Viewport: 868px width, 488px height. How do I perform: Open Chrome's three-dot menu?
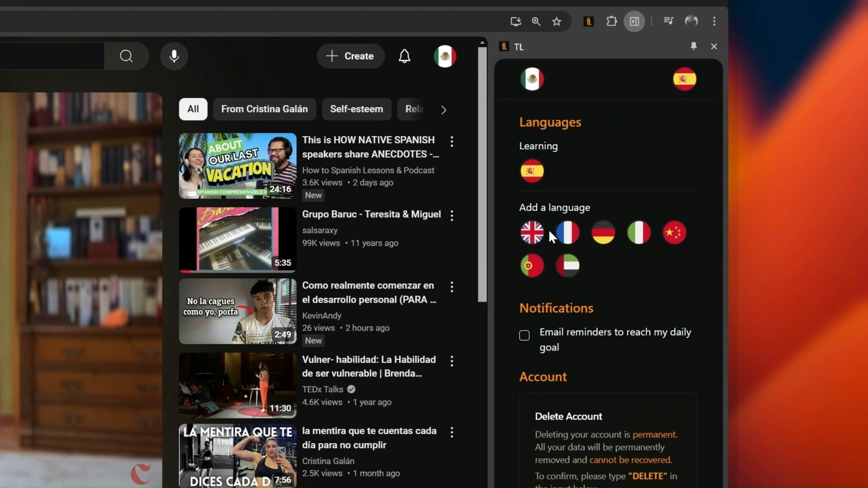714,21
